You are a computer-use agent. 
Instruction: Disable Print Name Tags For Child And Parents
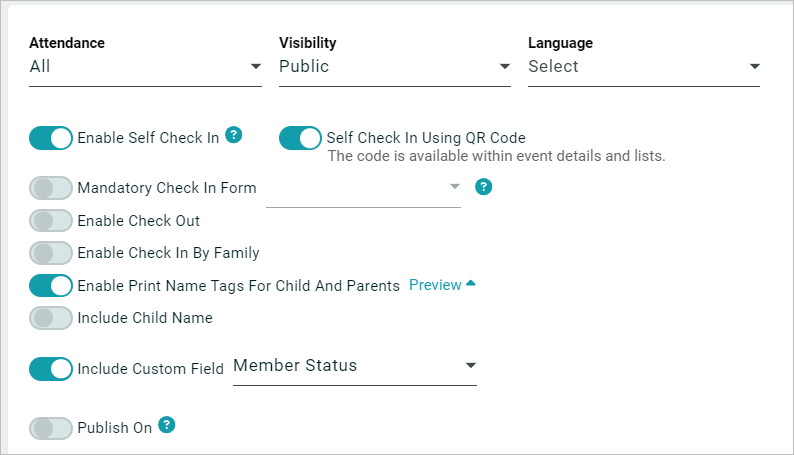51,286
